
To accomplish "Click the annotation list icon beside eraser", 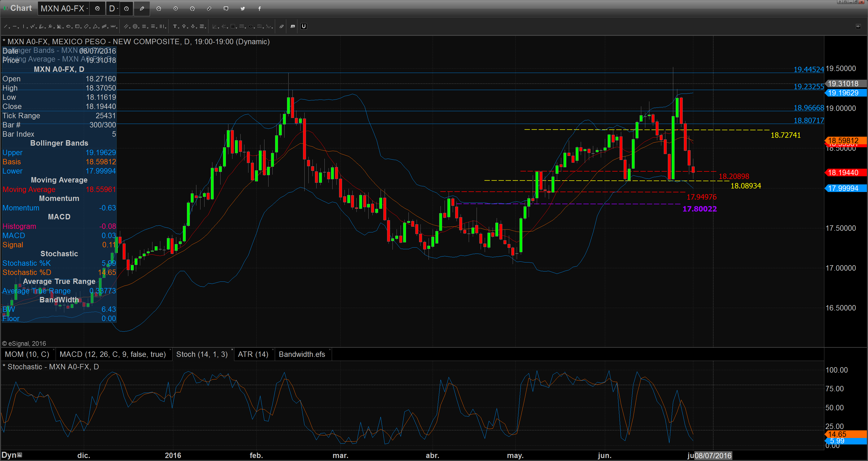I will click(x=292, y=26).
